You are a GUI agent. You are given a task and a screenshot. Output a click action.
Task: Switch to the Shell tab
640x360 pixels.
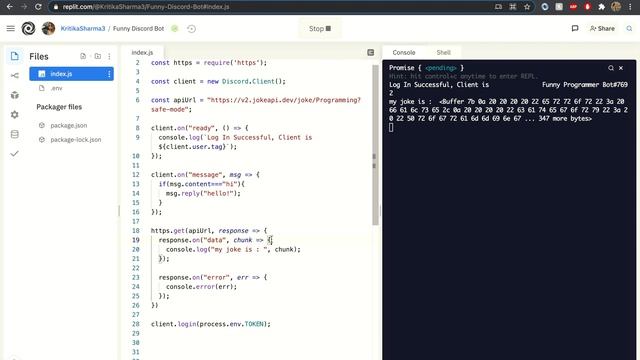443,52
